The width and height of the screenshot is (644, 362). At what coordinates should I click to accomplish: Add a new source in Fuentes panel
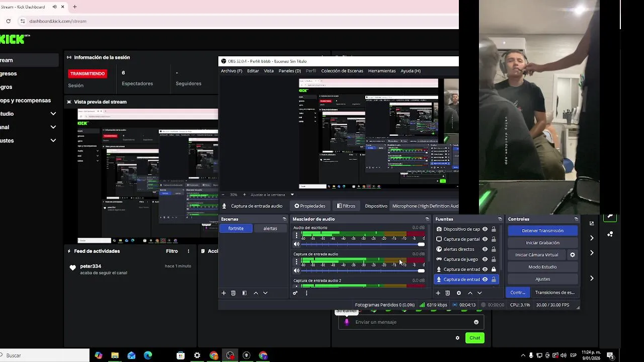[438, 293]
